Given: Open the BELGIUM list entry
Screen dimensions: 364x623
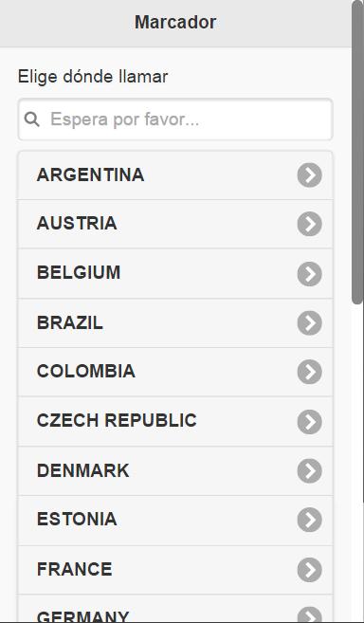Looking at the screenshot, I should coord(174,274).
